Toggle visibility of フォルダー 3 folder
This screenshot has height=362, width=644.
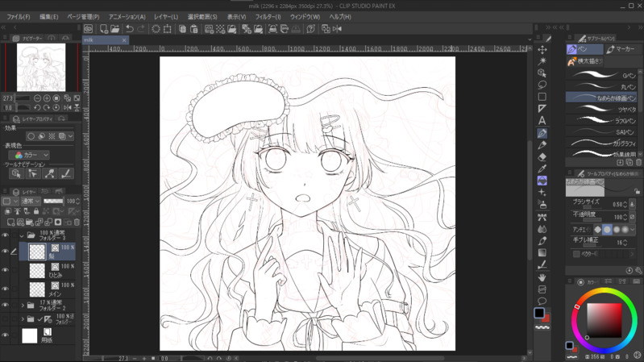click(x=5, y=235)
